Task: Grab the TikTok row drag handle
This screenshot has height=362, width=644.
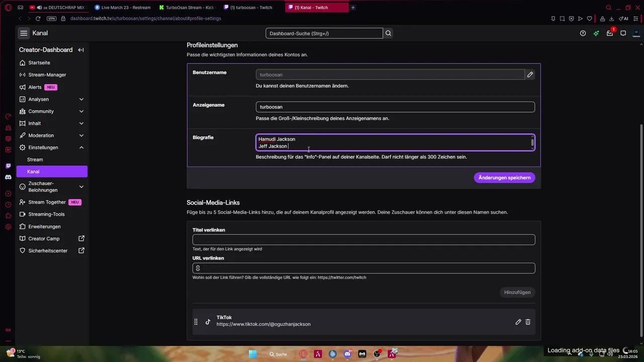Action: pyautogui.click(x=196, y=322)
